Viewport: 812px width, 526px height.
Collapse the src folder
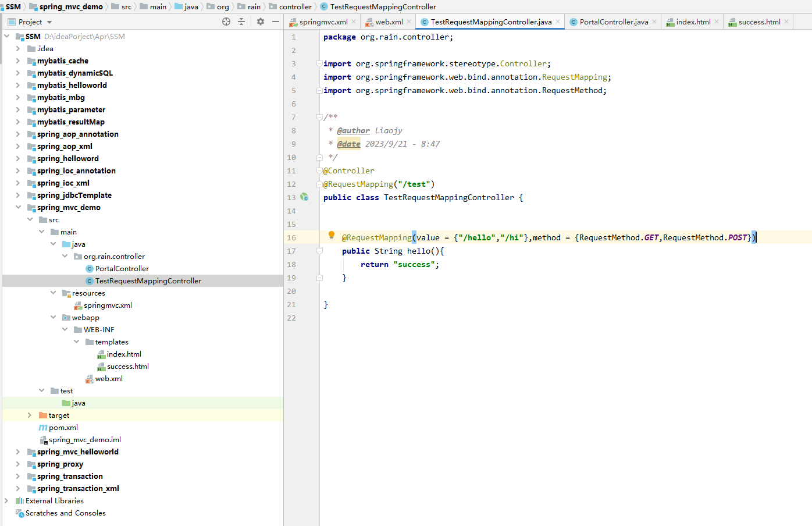30,219
